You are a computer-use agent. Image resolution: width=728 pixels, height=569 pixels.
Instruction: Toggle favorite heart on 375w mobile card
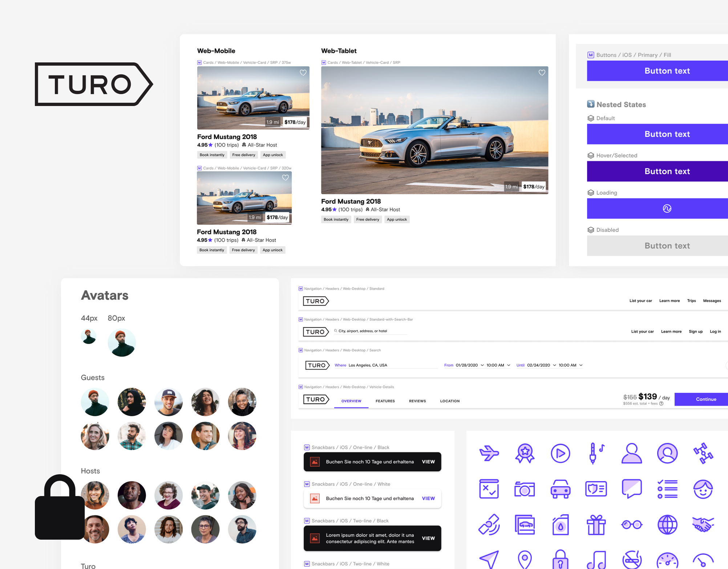303,73
